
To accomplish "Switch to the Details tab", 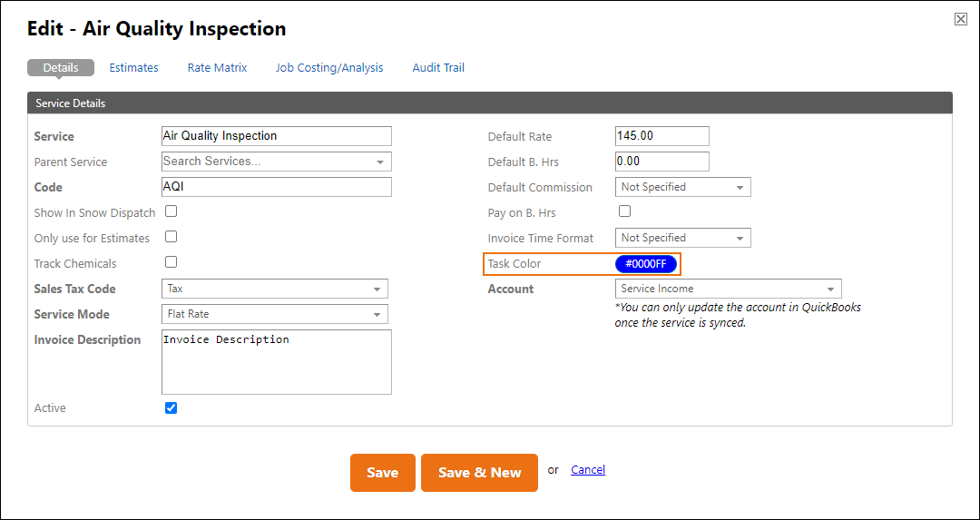I will pos(61,67).
